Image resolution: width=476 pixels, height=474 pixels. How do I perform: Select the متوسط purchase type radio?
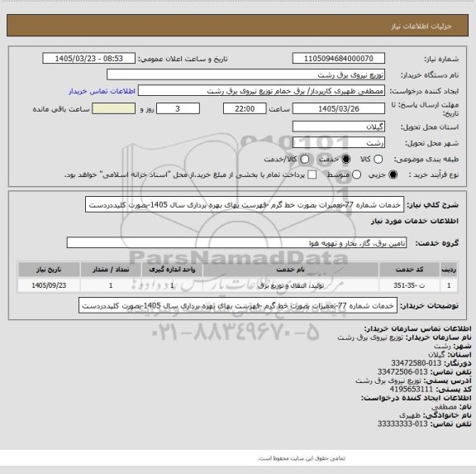point(356,175)
